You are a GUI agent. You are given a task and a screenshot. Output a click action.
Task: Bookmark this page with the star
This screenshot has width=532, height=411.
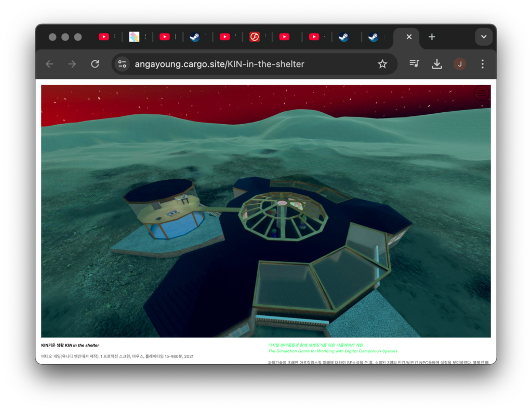click(x=382, y=64)
